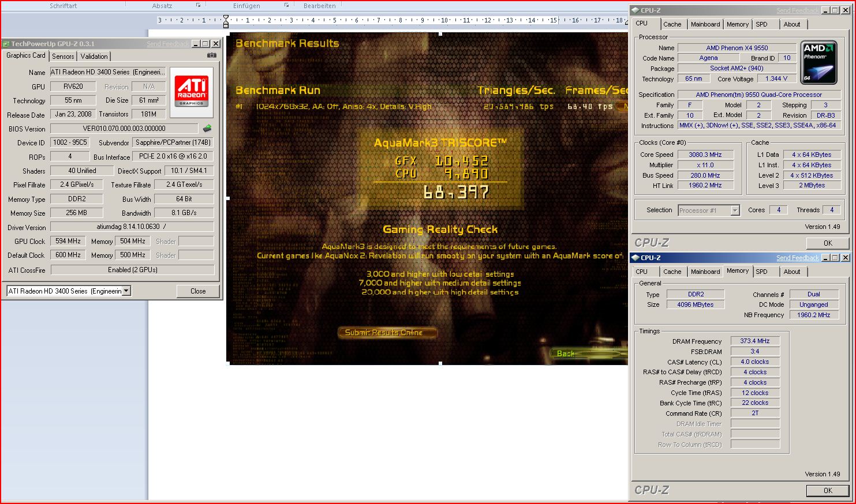Screen dimensions: 856x504
Task: Click the upper CPU-Z title bar icon
Action: [636, 10]
